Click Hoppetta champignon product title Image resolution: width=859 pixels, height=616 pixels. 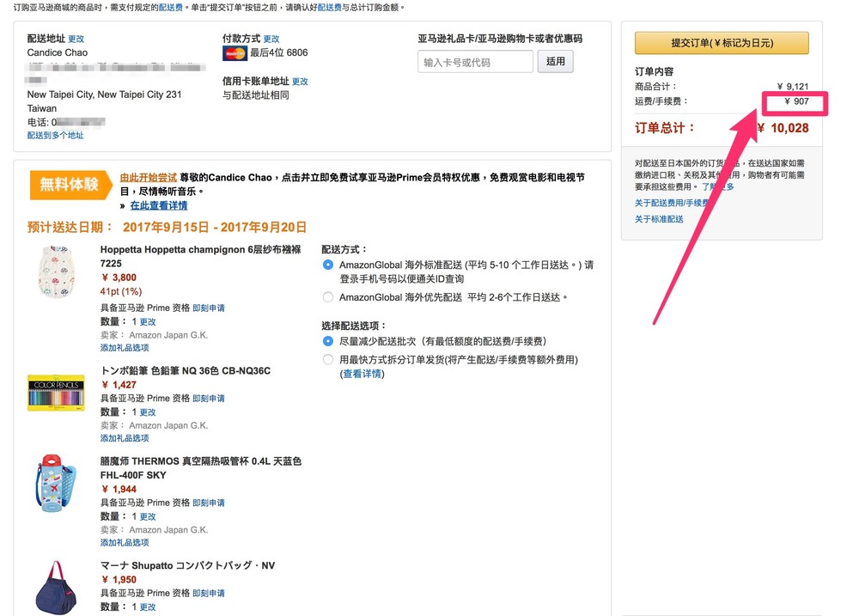pyautogui.click(x=200, y=257)
